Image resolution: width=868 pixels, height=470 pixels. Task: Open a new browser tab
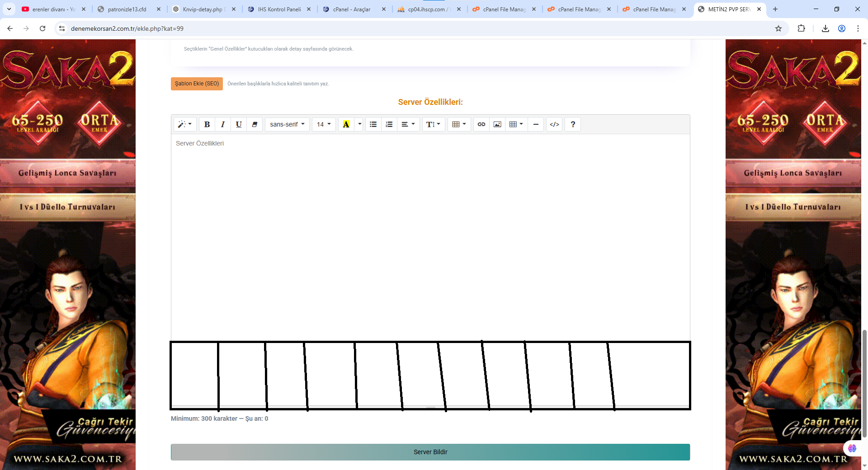pyautogui.click(x=775, y=9)
